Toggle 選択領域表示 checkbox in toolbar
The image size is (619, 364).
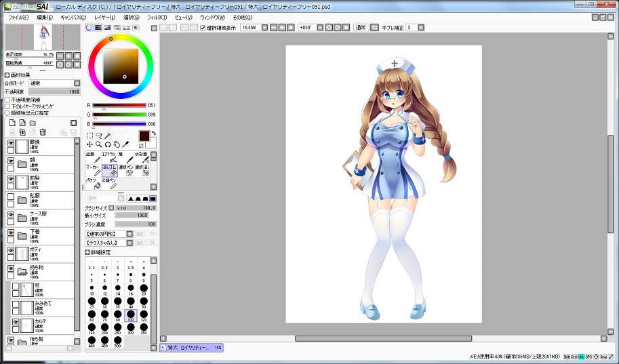click(x=203, y=28)
